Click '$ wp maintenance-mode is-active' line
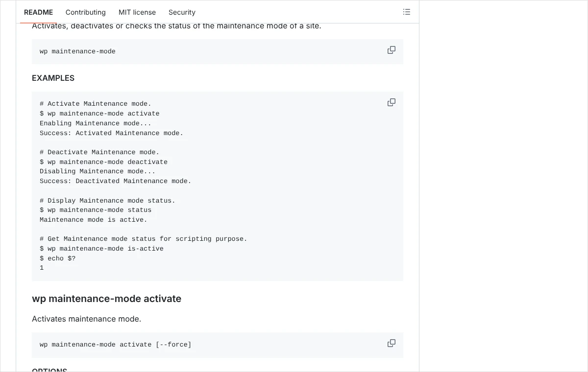Image resolution: width=588 pixels, height=372 pixels. tap(101, 249)
